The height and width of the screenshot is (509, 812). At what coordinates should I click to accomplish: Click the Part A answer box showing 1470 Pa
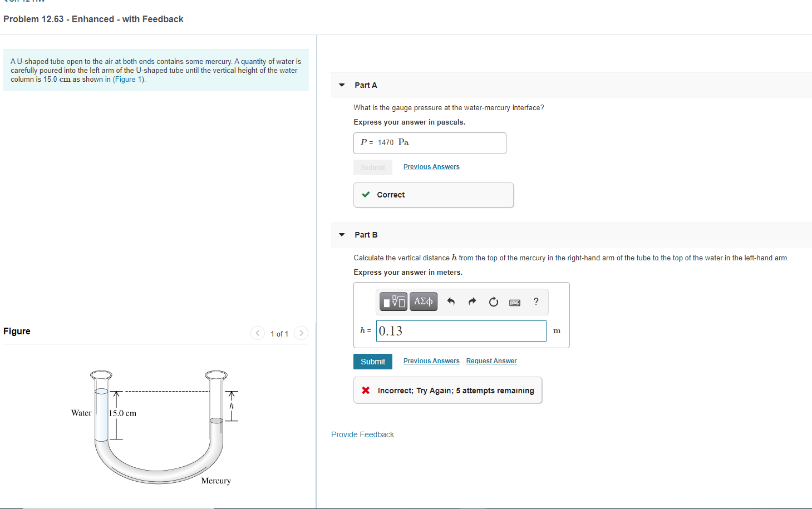pyautogui.click(x=430, y=143)
